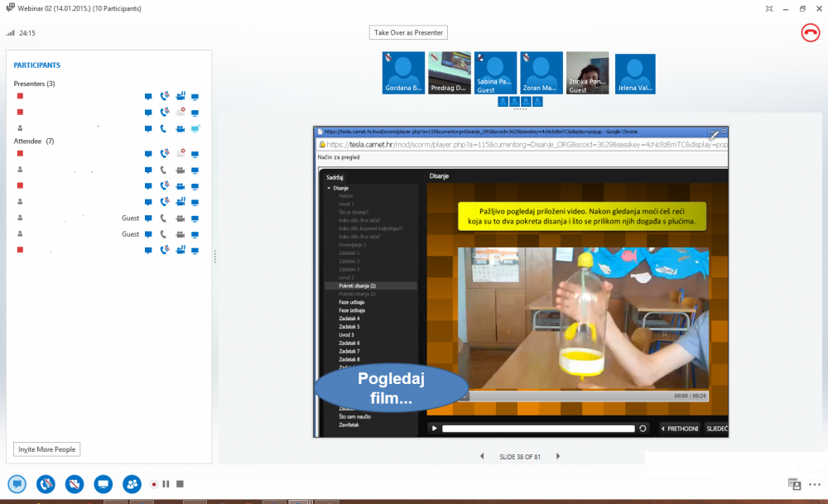The height and width of the screenshot is (504, 828).
Task: Select Pokreti disanja (1) in Sadržaj
Action: 357,286
